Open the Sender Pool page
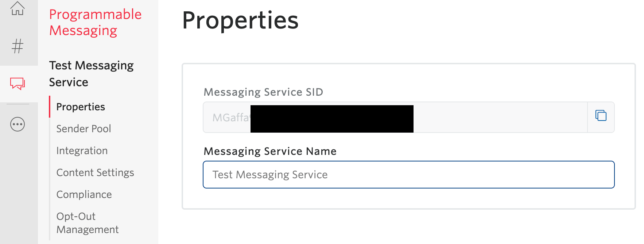Screen dimensions: 644x244 (84, 129)
